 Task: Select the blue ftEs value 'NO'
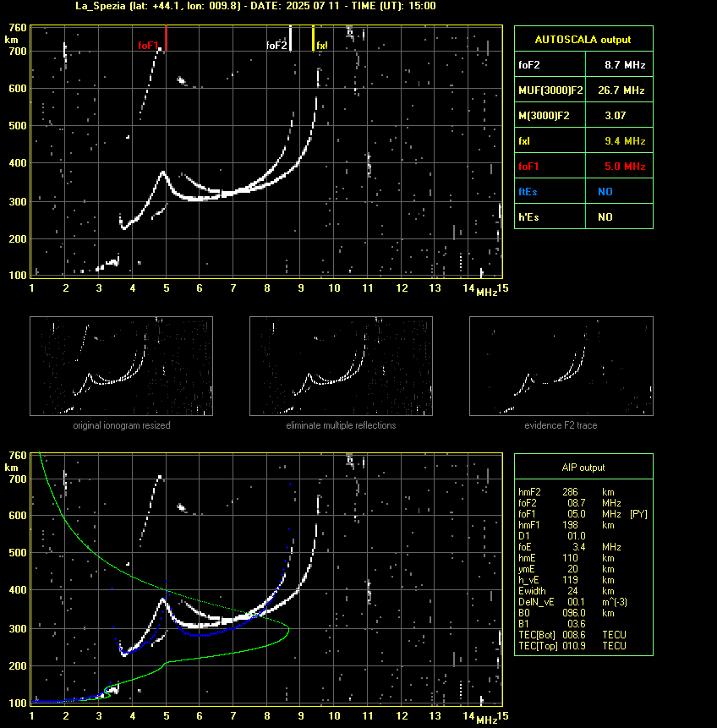pyautogui.click(x=605, y=192)
